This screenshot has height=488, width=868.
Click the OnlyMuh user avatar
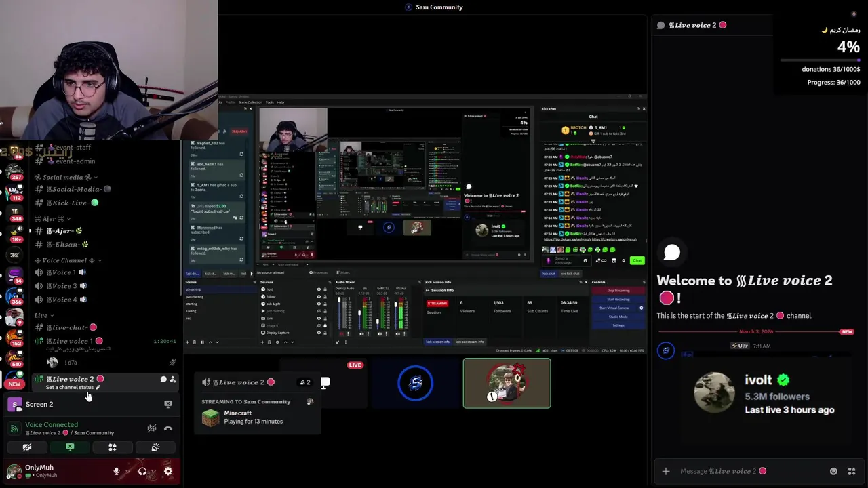(x=14, y=471)
